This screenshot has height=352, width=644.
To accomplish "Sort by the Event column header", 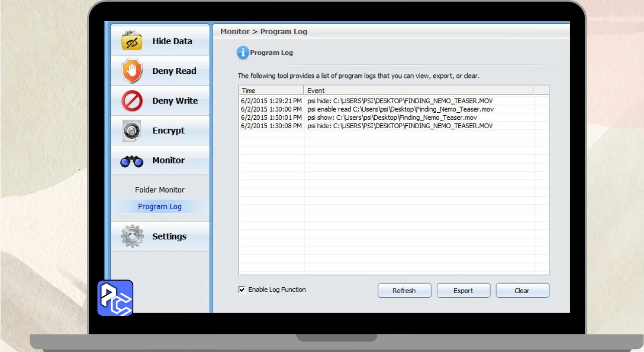I will (x=419, y=91).
